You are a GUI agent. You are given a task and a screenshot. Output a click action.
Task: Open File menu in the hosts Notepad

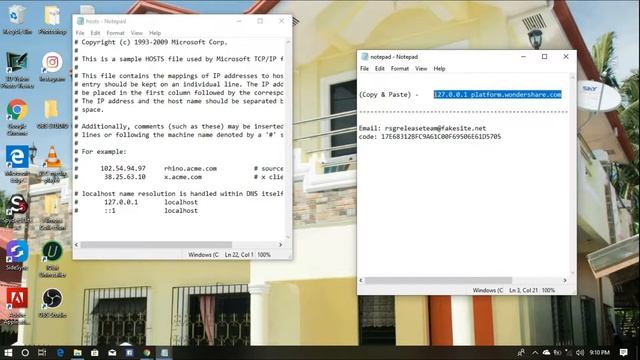click(x=80, y=33)
